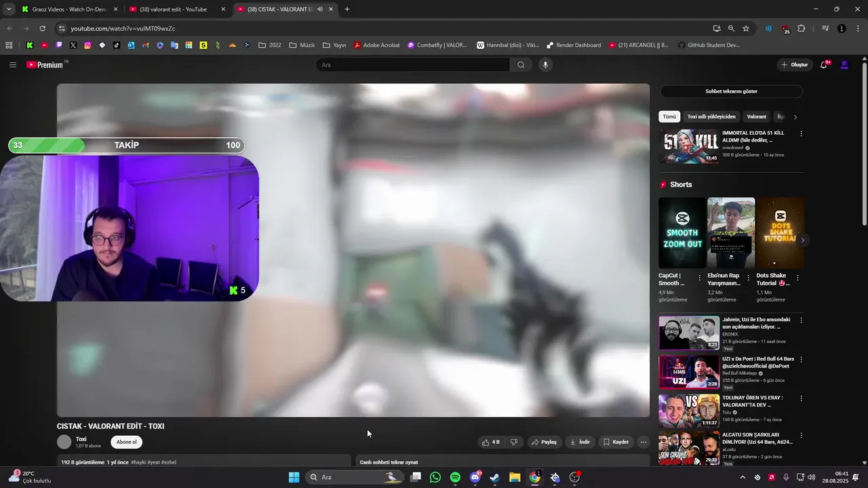Start voice search with the microphone icon
Image resolution: width=868 pixels, height=488 pixels.
[x=545, y=65]
